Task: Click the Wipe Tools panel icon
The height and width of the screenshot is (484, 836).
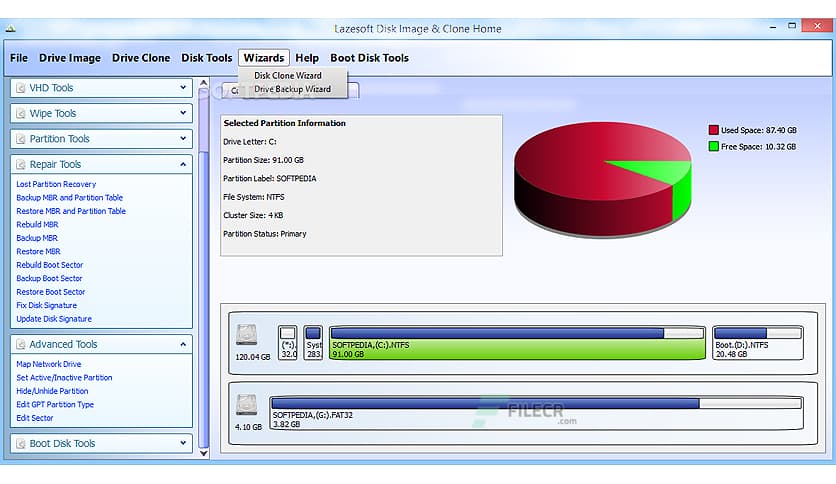Action: (21, 114)
